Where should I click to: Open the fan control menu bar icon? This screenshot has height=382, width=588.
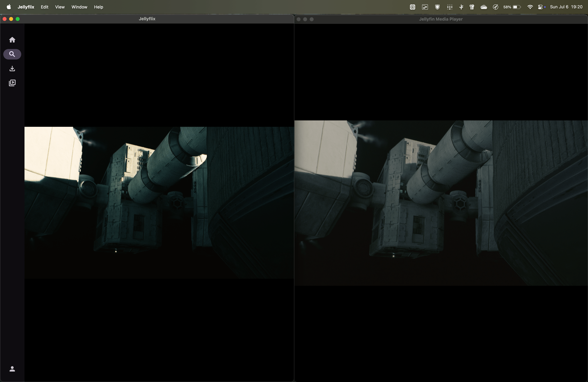coord(412,7)
